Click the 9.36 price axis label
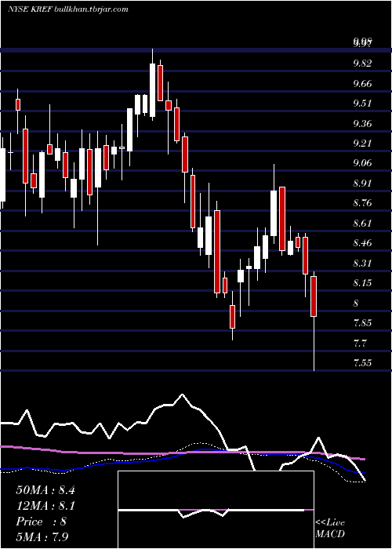 tap(362, 124)
